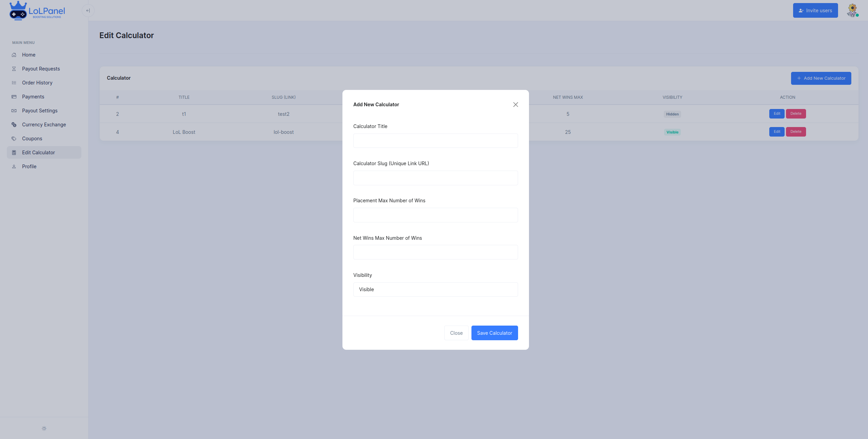
Task: Click the LoLPanel logo
Action: (37, 11)
